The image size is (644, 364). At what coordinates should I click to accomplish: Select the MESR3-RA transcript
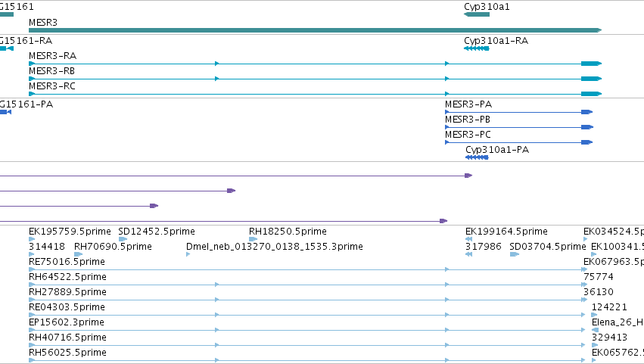315,64
